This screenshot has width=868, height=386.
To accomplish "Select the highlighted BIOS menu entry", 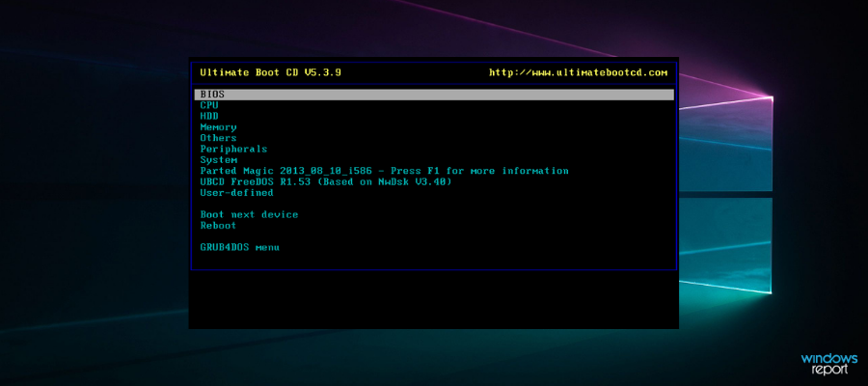I will pos(434,95).
